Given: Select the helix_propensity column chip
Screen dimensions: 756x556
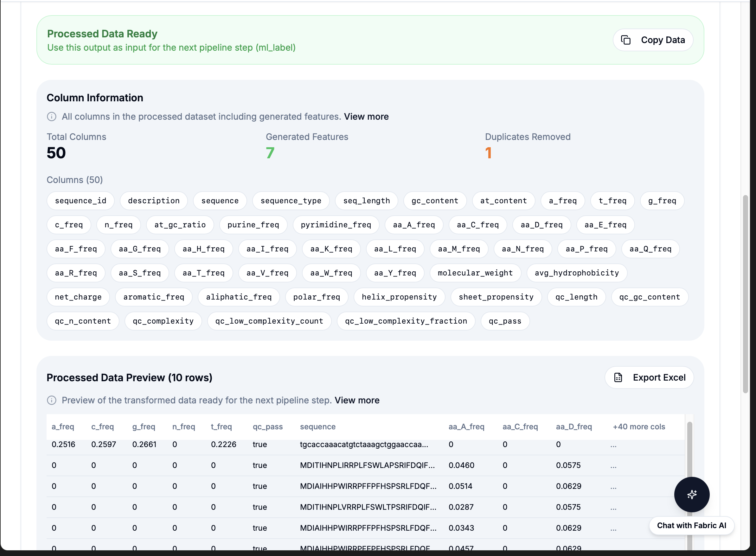Looking at the screenshot, I should point(399,297).
